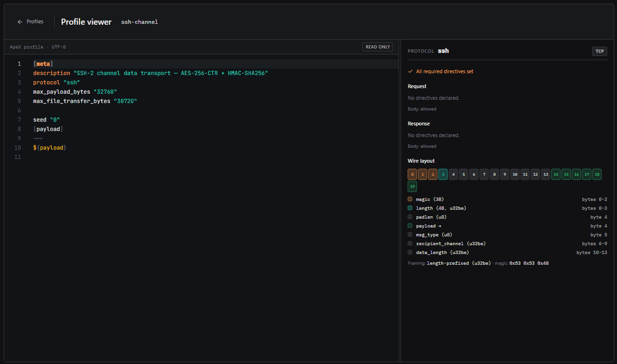Select wire layout byte 15
This screenshot has width=617, height=364.
(566, 174)
